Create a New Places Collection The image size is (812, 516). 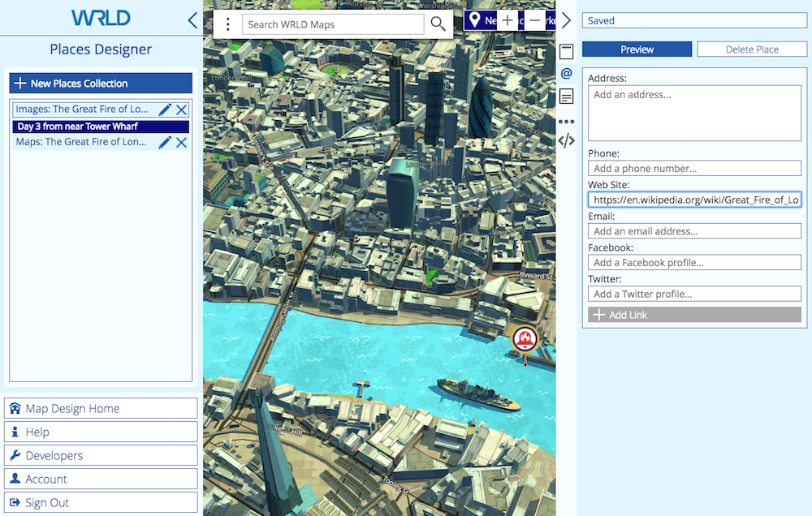[101, 84]
